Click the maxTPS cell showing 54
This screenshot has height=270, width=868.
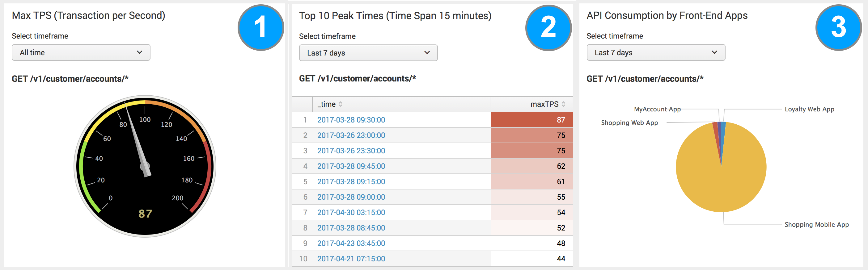(532, 213)
